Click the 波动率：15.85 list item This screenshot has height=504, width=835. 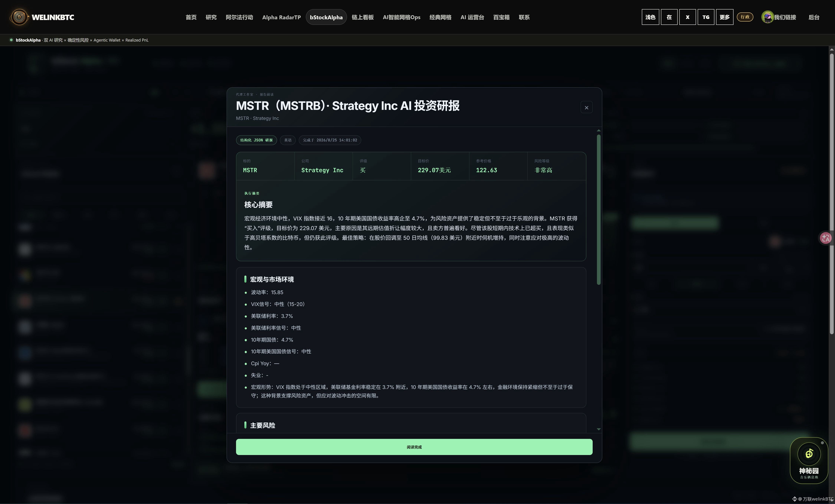[267, 292]
